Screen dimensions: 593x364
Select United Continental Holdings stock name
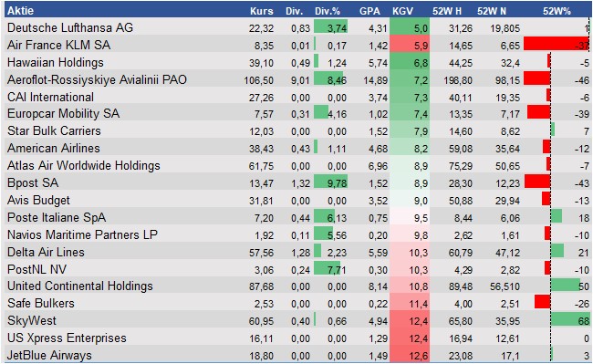pyautogui.click(x=79, y=286)
